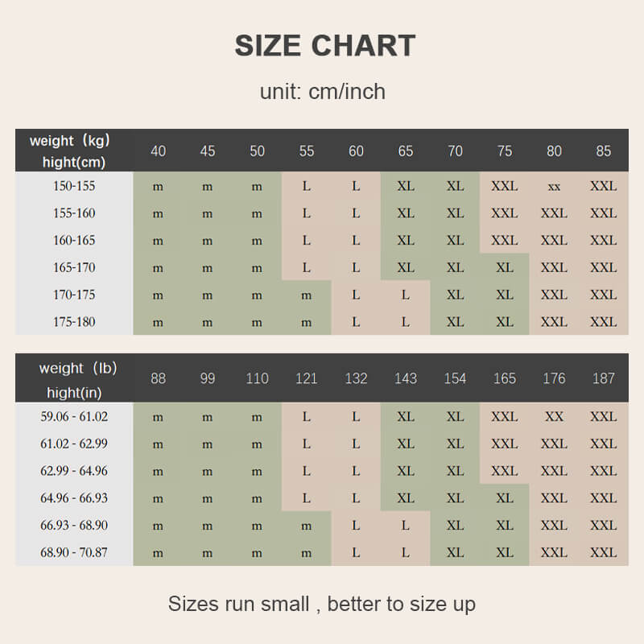644x644 pixels.
Task: Select the 'weight (lb)' header label
Action: 78,369
